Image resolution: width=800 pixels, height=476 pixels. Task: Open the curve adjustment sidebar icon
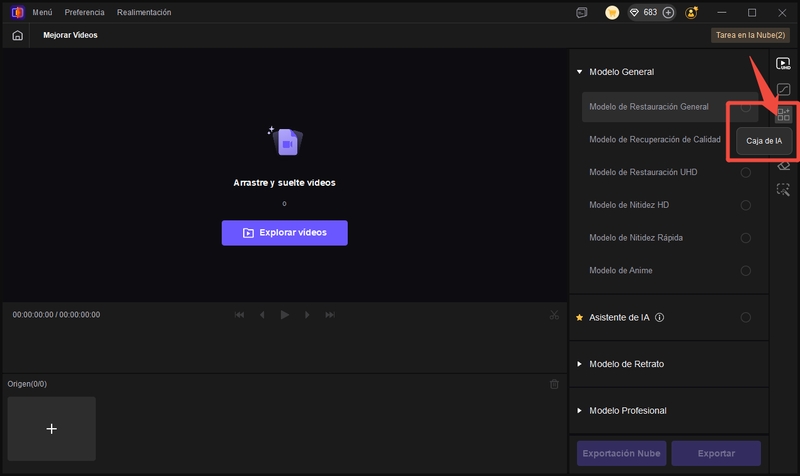point(783,90)
